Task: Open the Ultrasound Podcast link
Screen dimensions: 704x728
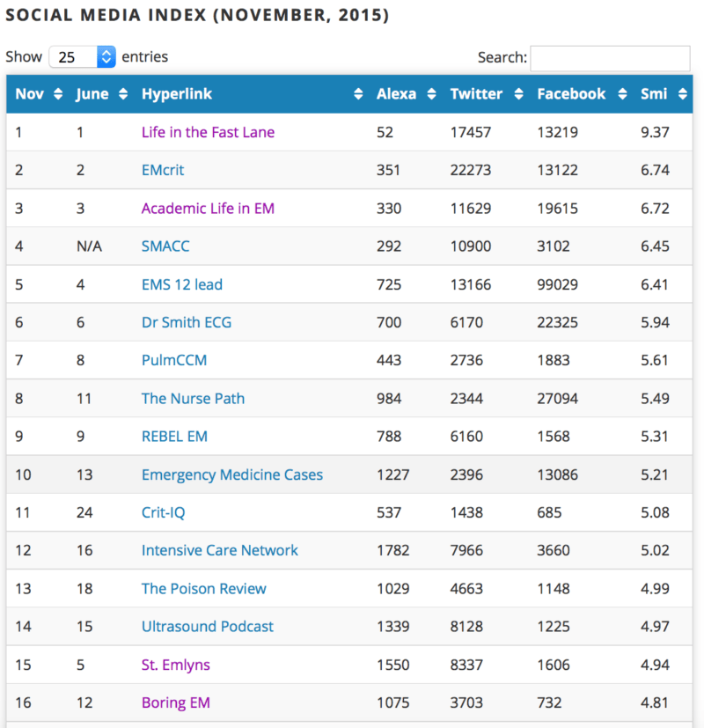Action: [x=208, y=626]
